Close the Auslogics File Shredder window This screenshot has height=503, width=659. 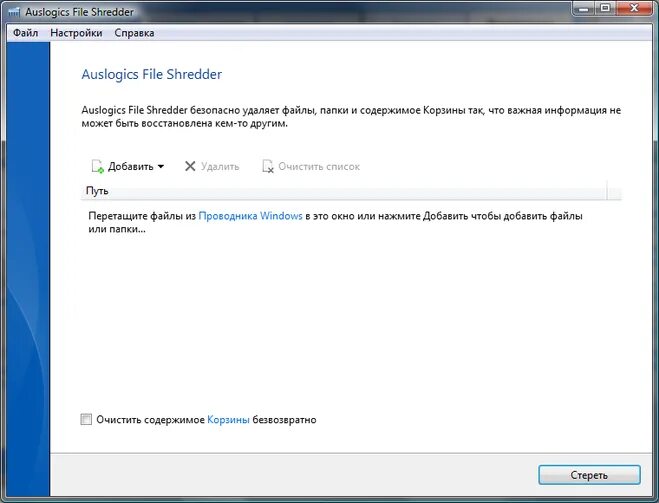pos(635,8)
